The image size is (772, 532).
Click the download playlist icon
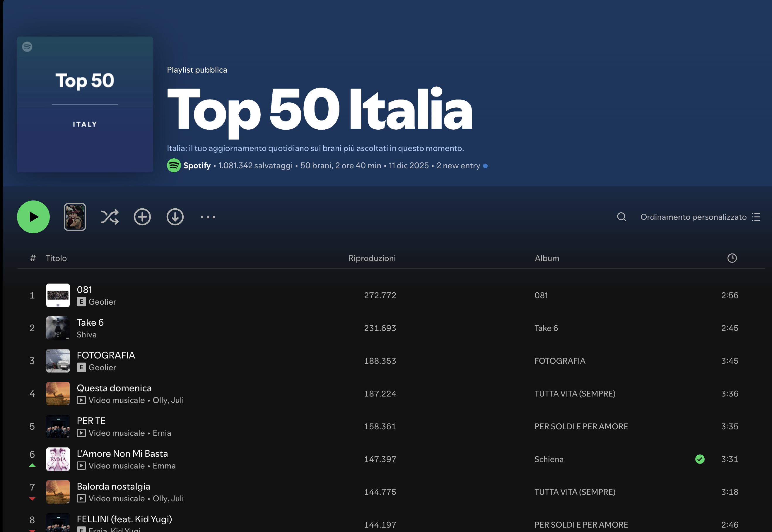pos(175,217)
